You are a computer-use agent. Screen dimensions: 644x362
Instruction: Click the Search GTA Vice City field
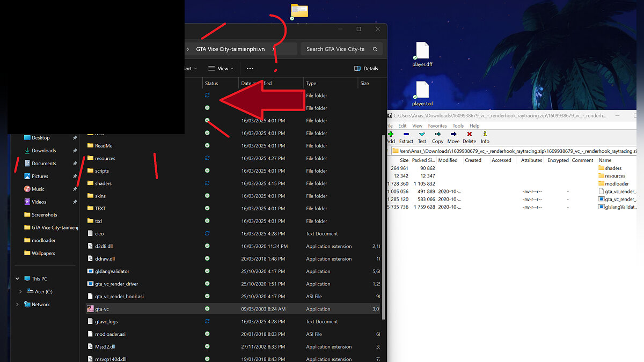pyautogui.click(x=335, y=49)
